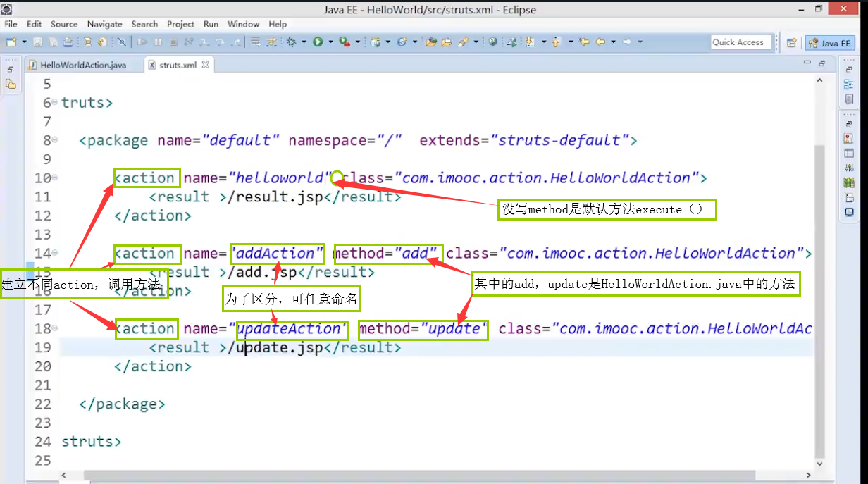Open the Properties view icon on right
Image resolution: width=868 pixels, height=484 pixels.
849,153
